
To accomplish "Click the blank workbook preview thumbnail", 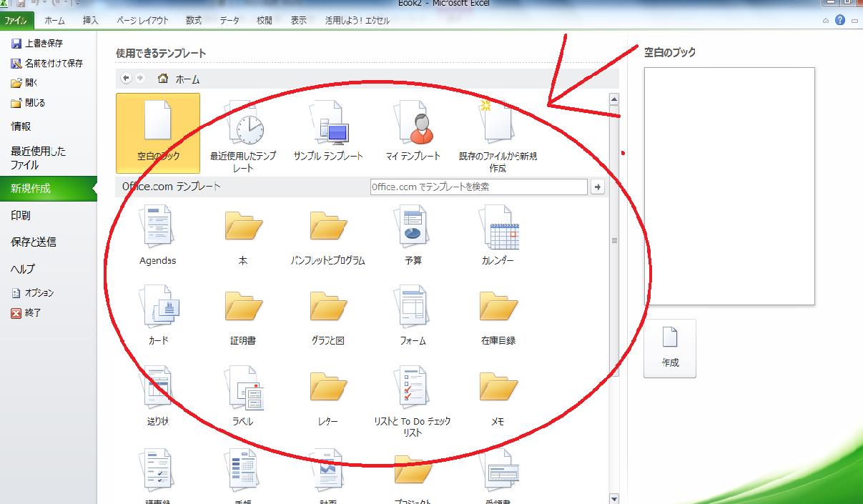I will pos(729,186).
